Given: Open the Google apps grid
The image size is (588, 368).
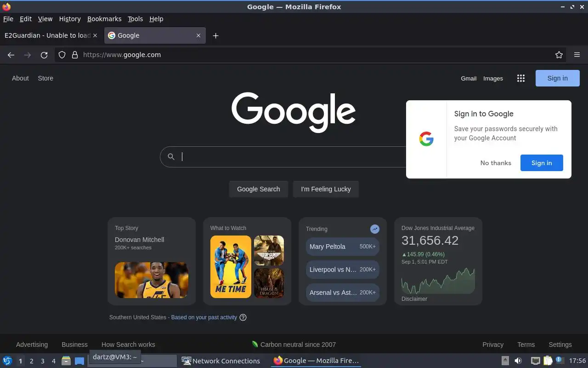Looking at the screenshot, I should click(x=520, y=78).
